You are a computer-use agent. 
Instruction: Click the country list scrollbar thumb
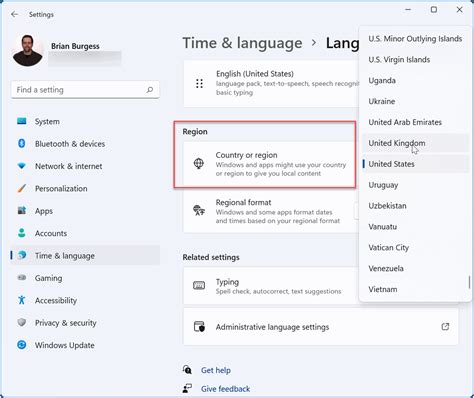(469, 282)
